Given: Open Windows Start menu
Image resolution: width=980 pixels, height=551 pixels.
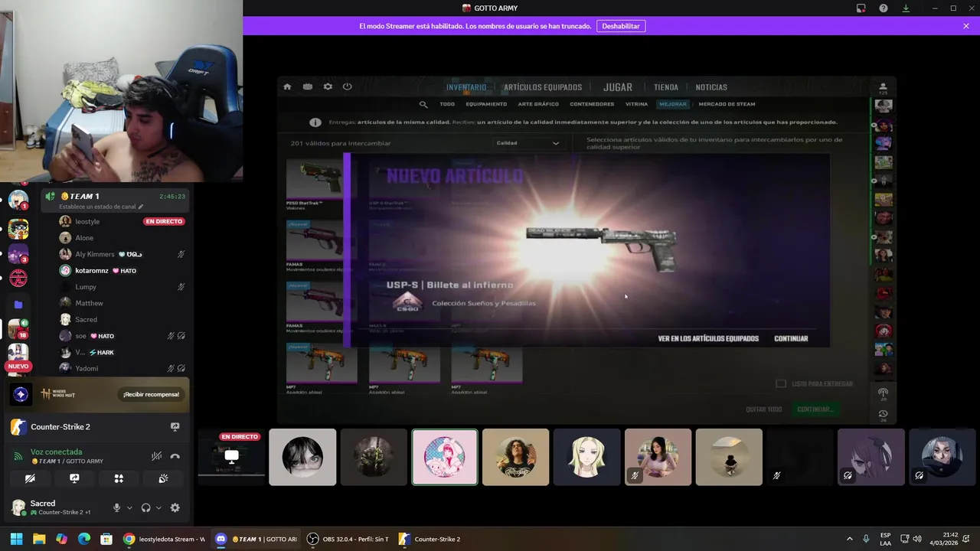Looking at the screenshot, I should coord(16,539).
